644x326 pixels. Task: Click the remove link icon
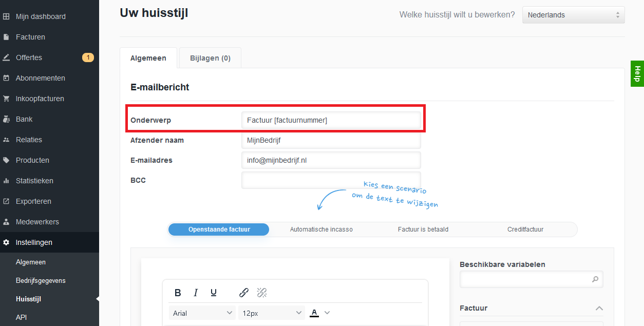click(262, 293)
